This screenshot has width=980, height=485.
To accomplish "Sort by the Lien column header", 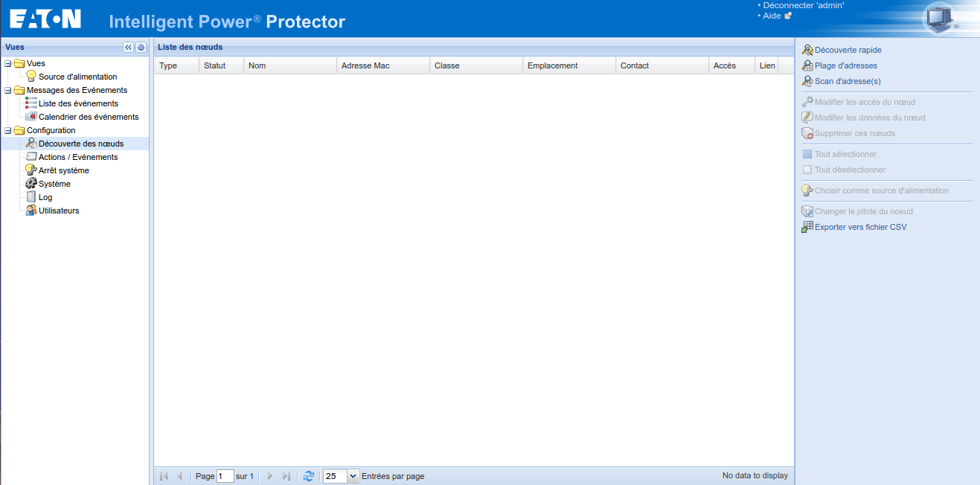I will (x=766, y=65).
